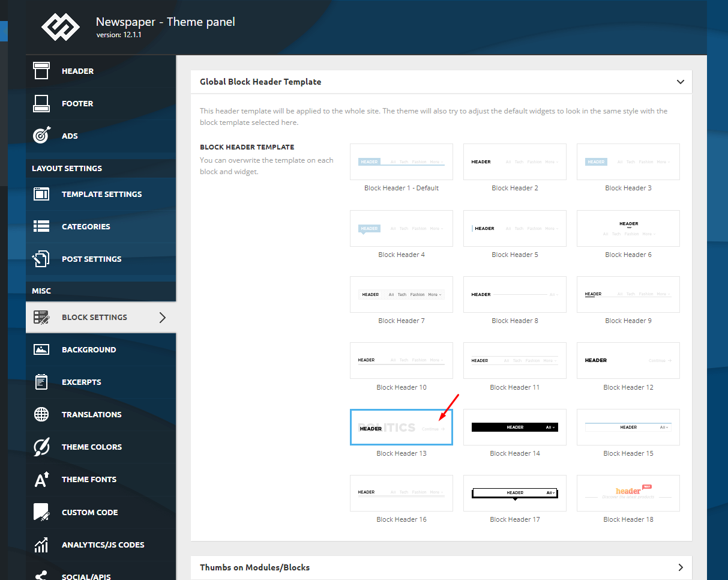
Task: Select the Block Header 4 thumbnail
Action: click(402, 228)
